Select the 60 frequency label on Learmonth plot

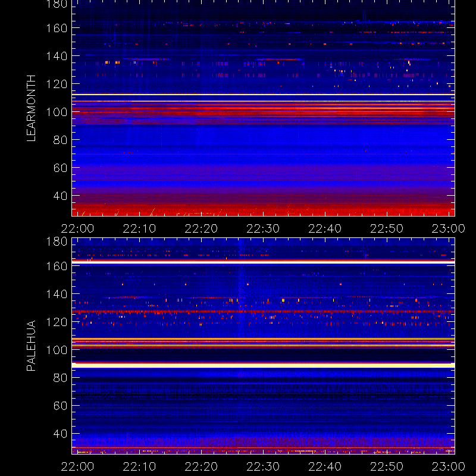pos(61,168)
